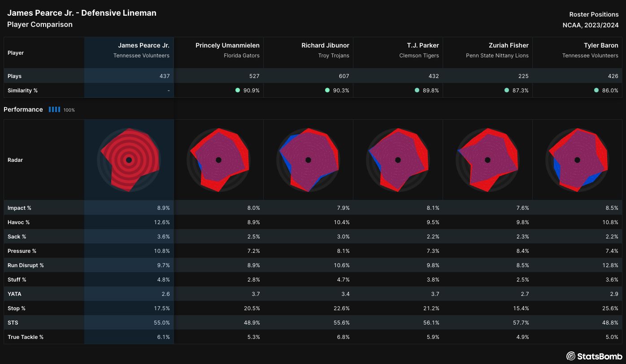The width and height of the screenshot is (626, 364).
Task: Click the Similarity % row label
Action: point(22,91)
